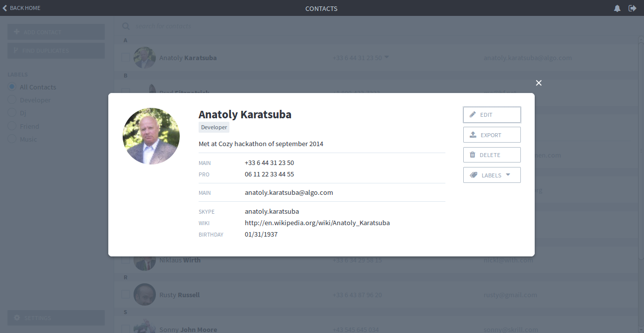Click email anatoly.karatsuba@algo.com in dialog
644x333 pixels.
click(x=288, y=192)
